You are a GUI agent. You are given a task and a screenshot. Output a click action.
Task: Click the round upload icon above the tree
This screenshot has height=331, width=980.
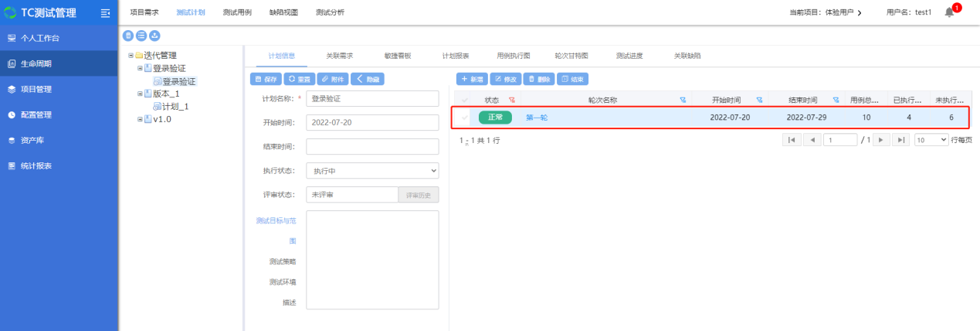[154, 36]
